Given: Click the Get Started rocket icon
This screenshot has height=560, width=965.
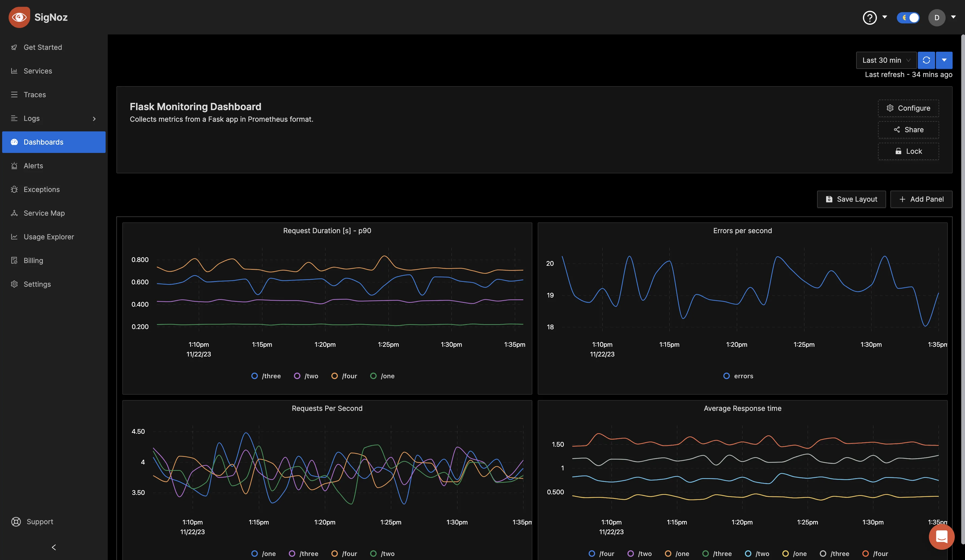Looking at the screenshot, I should [14, 47].
